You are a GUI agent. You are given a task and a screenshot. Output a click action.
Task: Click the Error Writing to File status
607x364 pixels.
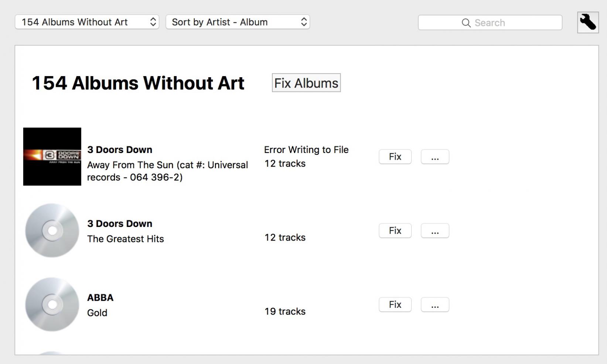306,150
